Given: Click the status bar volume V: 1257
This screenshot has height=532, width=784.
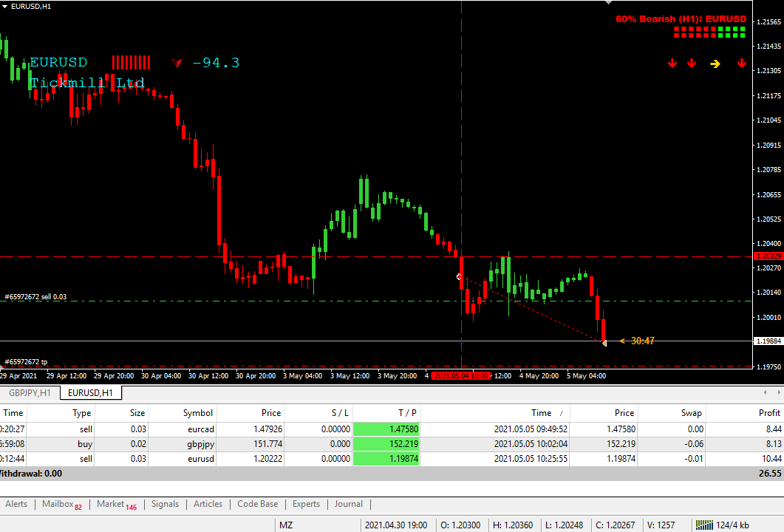Looking at the screenshot, I should click(661, 525).
